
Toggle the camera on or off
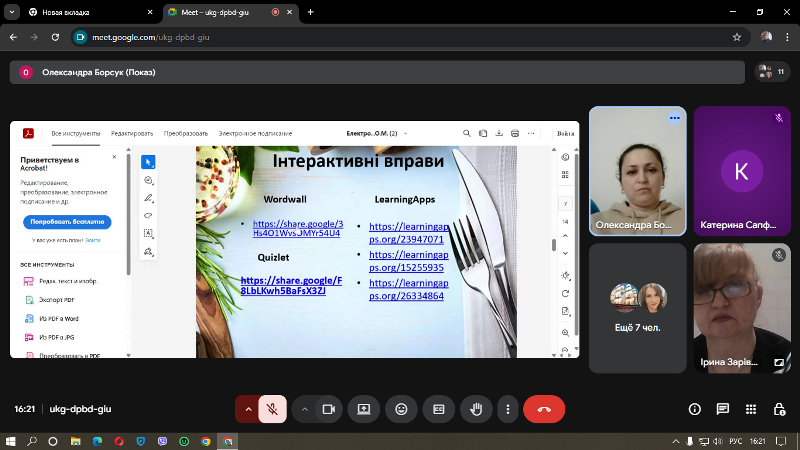pyautogui.click(x=329, y=409)
